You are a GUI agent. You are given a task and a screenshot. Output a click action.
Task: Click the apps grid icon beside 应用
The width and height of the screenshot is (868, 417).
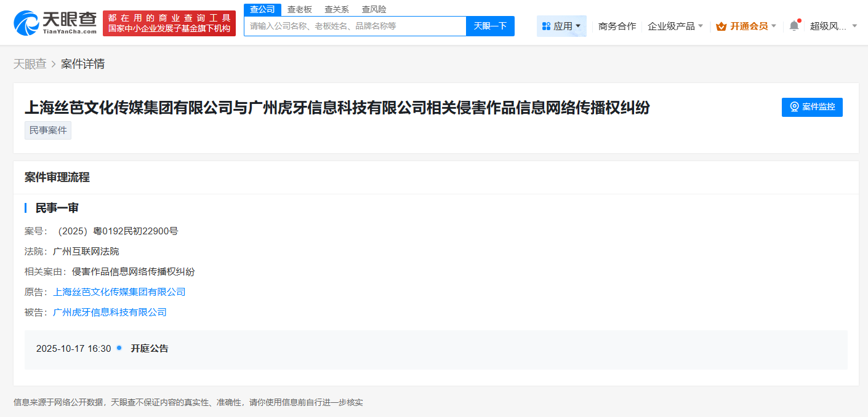(546, 26)
